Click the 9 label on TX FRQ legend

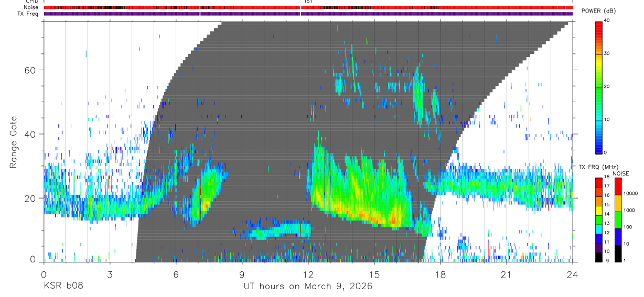[606, 261]
